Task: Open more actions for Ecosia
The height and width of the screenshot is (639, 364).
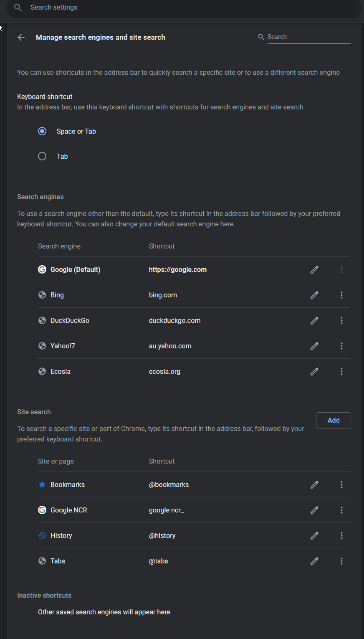Action: coord(341,372)
